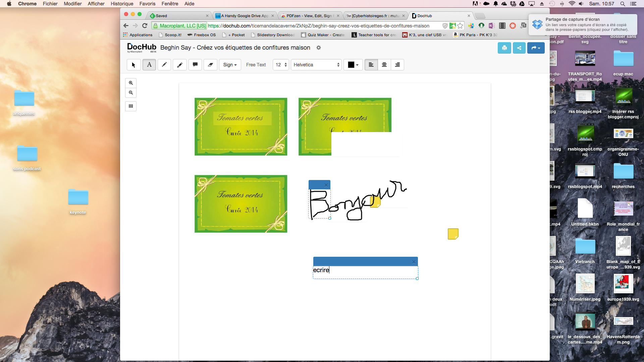Select the pencil draw tool
Image resolution: width=644 pixels, height=362 pixels.
point(164,65)
